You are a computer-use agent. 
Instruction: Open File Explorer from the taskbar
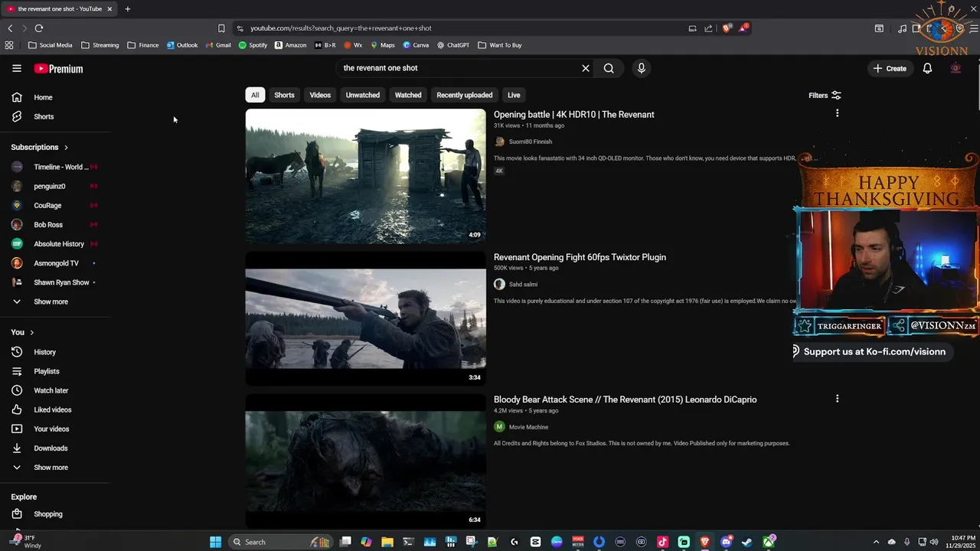point(387,542)
